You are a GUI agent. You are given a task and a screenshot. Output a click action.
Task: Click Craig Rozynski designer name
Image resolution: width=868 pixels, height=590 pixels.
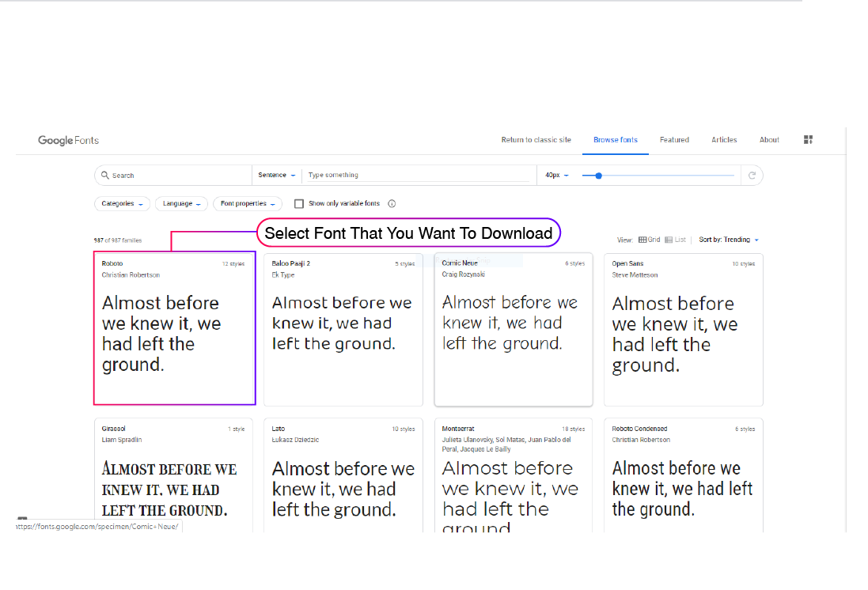coord(464,274)
